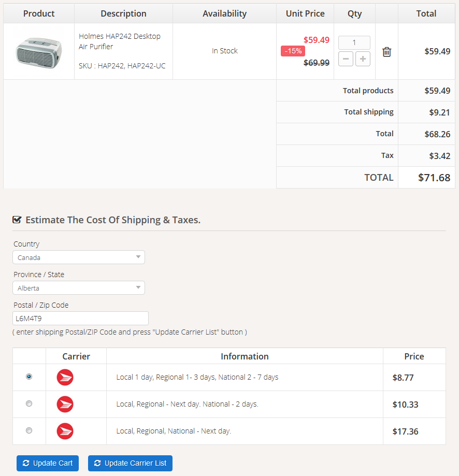Click the -15% discount badge
459x476 pixels.
[293, 51]
